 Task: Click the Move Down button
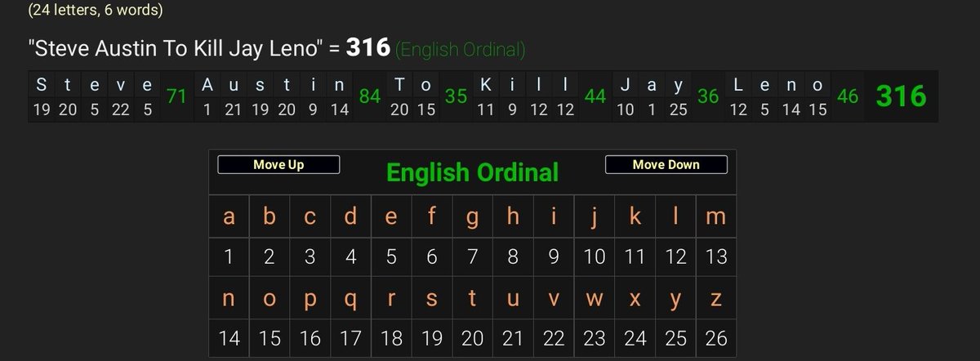pos(666,164)
